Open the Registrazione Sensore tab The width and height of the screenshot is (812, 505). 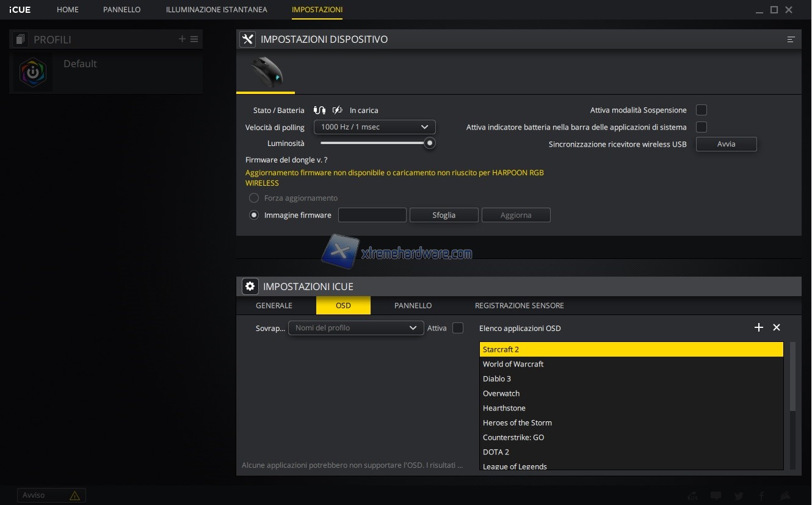click(x=519, y=305)
